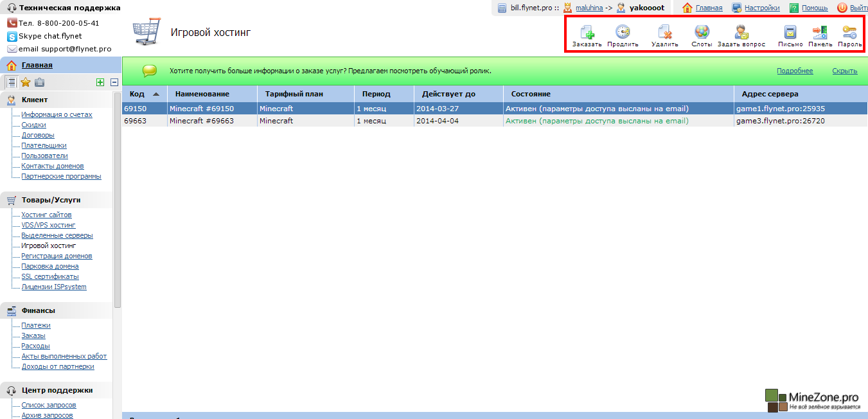Click the Письмо letter icon
This screenshot has width=868, height=419.
(x=790, y=33)
